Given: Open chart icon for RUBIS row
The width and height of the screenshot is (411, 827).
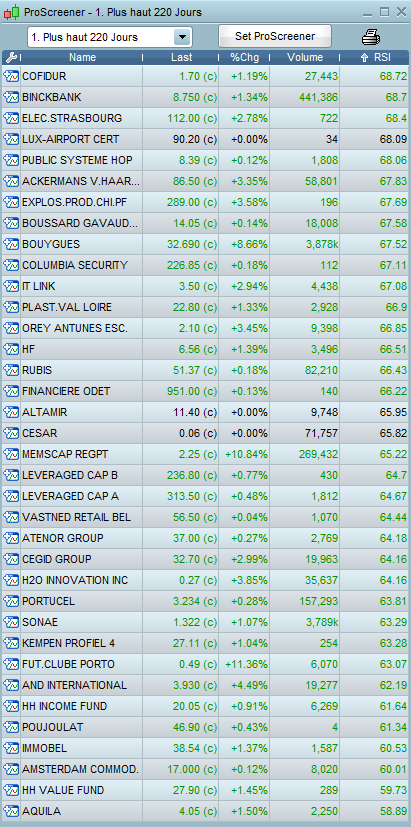Looking at the screenshot, I should click(11, 370).
